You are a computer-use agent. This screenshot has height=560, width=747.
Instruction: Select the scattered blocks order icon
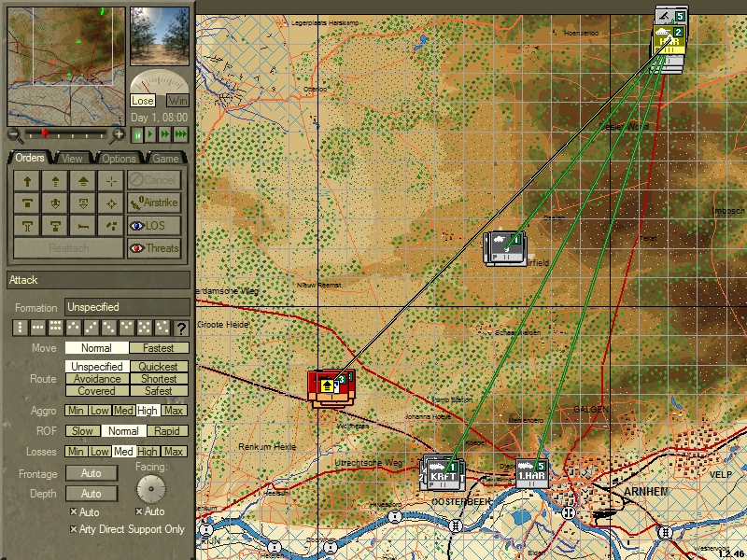pyautogui.click(x=111, y=226)
